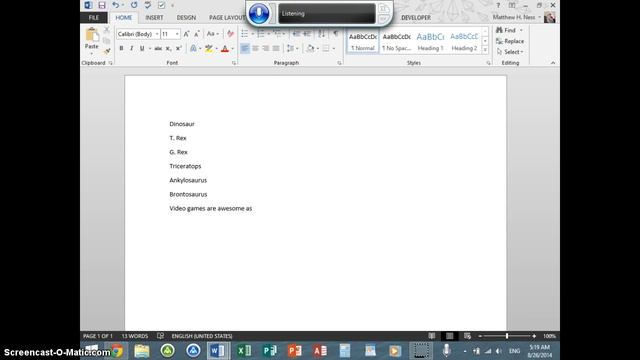Justify the paragraph text
The width and height of the screenshot is (640, 360).
(x=276, y=49)
